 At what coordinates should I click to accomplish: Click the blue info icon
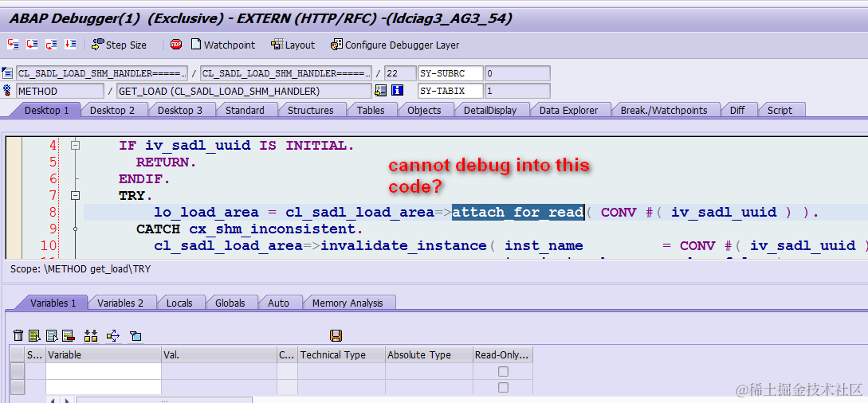(x=397, y=90)
